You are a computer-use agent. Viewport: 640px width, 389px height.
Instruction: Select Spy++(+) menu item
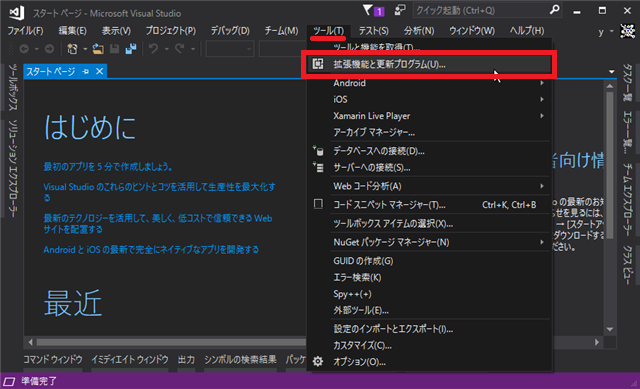coord(429,294)
